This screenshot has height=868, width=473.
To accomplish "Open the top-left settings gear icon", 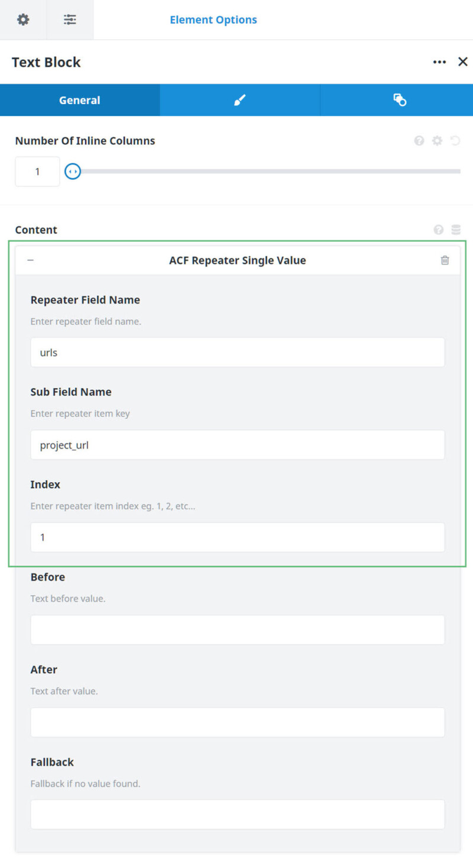I will [x=22, y=20].
